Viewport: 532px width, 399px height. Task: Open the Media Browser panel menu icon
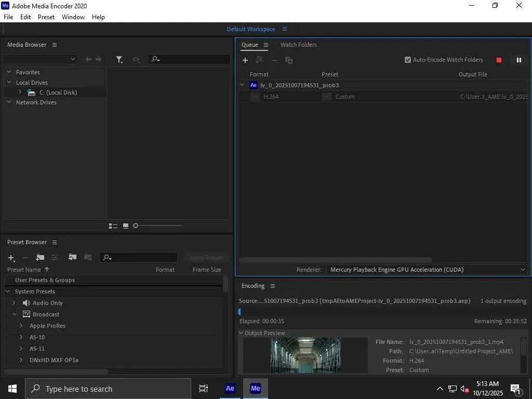tap(55, 45)
